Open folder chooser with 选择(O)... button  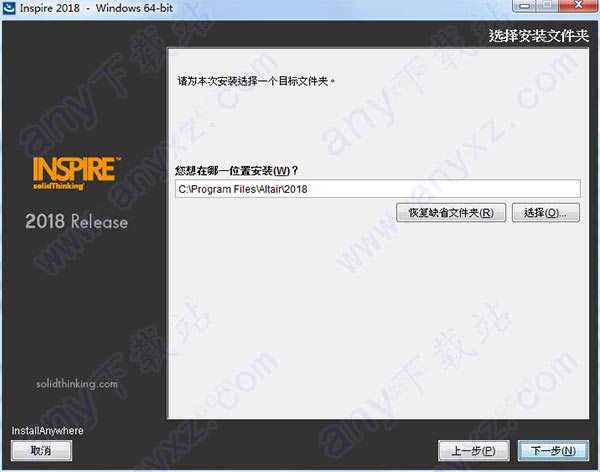click(546, 212)
